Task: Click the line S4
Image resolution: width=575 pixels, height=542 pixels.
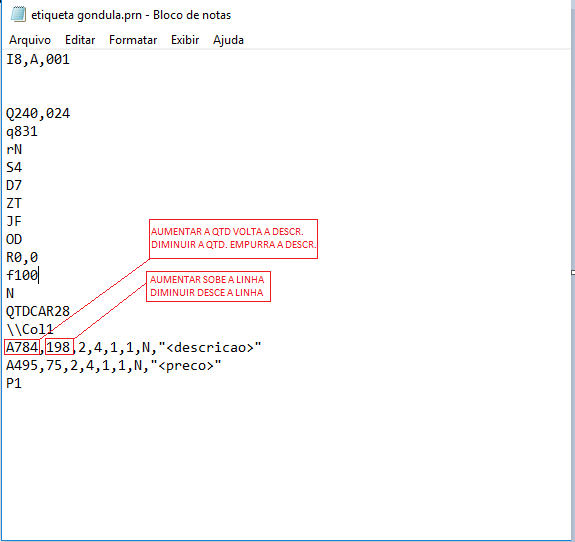Action: point(14,167)
